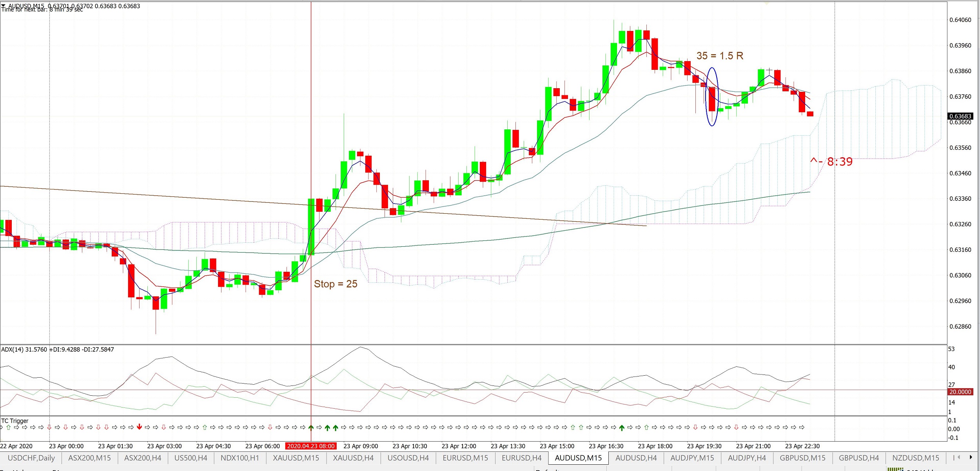Click the 0.63160 price scale value
Screen dimensions: 980x471
[x=960, y=250]
